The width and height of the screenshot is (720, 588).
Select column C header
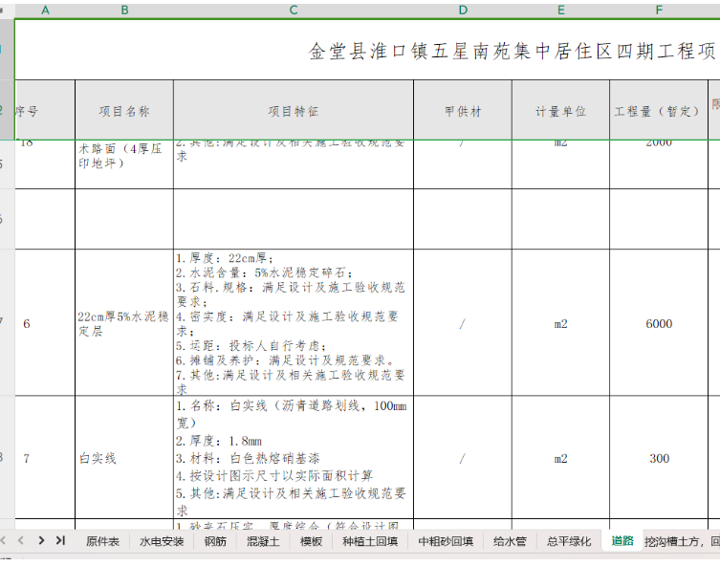pos(293,10)
